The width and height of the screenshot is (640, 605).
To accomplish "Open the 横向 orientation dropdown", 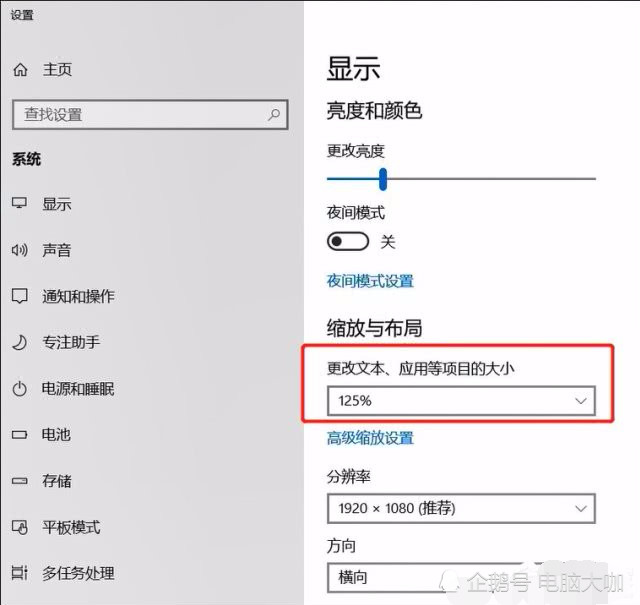I will click(461, 578).
